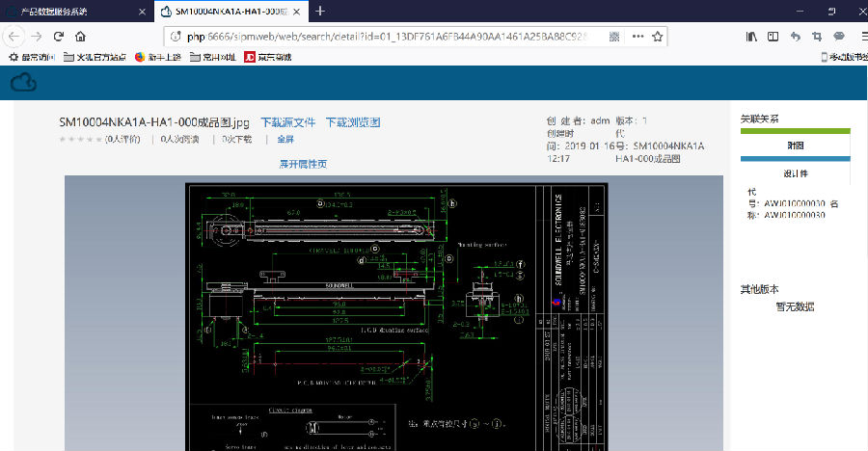Go to the browser home page icon
The image size is (868, 451).
[81, 36]
